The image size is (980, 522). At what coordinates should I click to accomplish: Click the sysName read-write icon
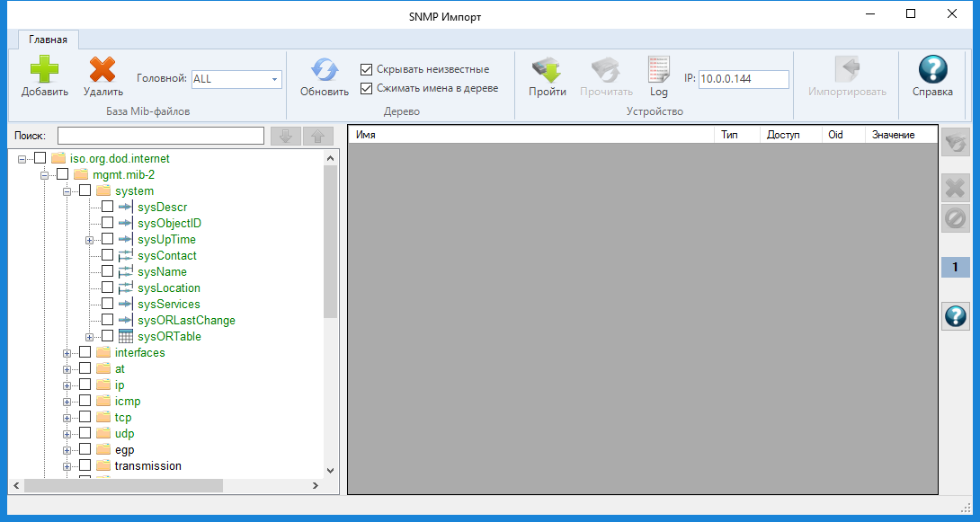click(126, 271)
